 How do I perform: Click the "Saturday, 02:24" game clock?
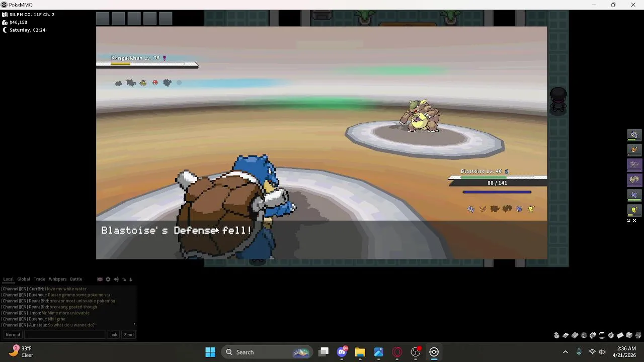27,30
